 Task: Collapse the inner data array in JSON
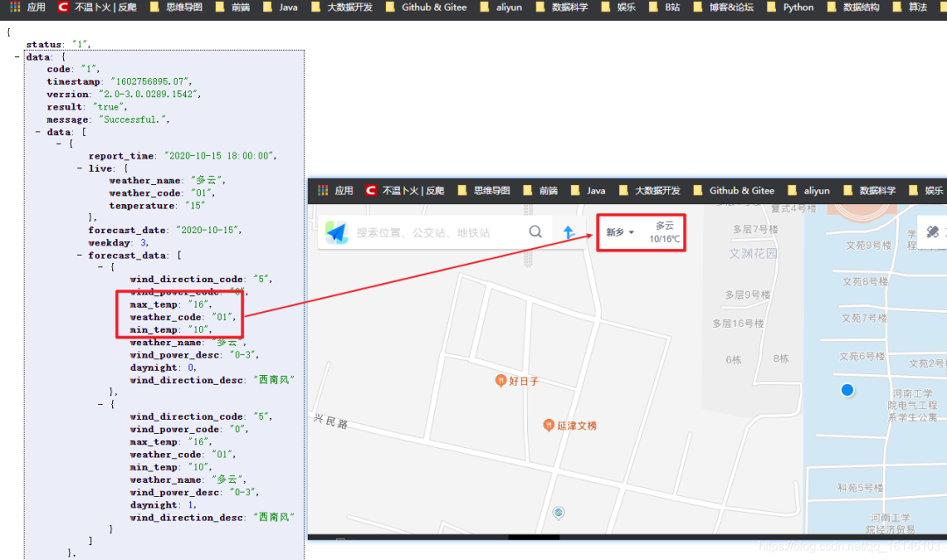tap(38, 131)
